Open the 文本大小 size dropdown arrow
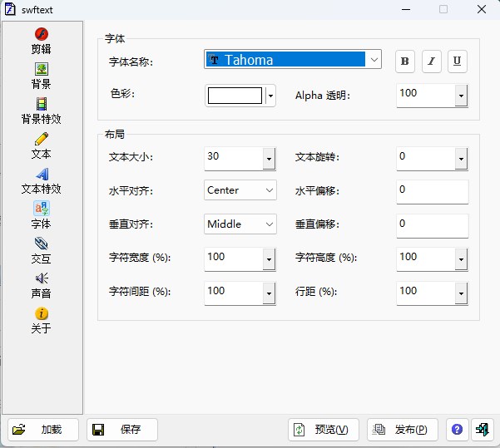This screenshot has height=448, width=500. click(x=269, y=159)
